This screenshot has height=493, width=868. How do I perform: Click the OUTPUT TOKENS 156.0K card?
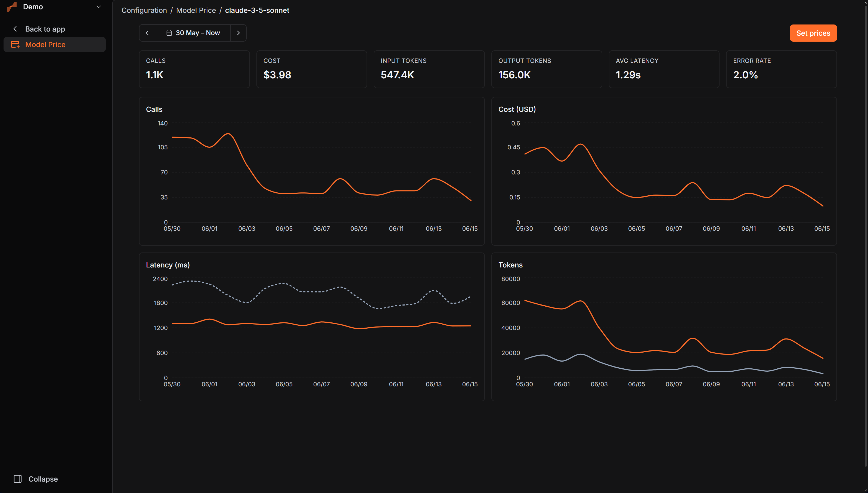pyautogui.click(x=547, y=69)
